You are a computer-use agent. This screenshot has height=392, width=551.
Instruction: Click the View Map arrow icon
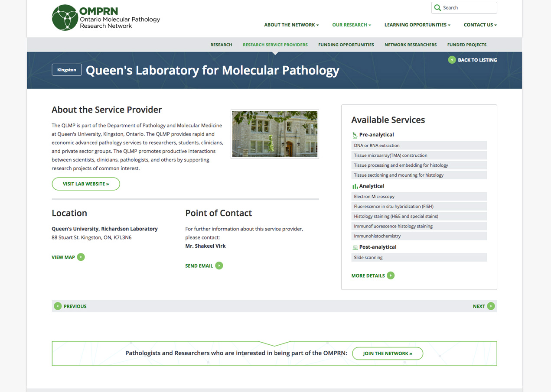pos(81,257)
